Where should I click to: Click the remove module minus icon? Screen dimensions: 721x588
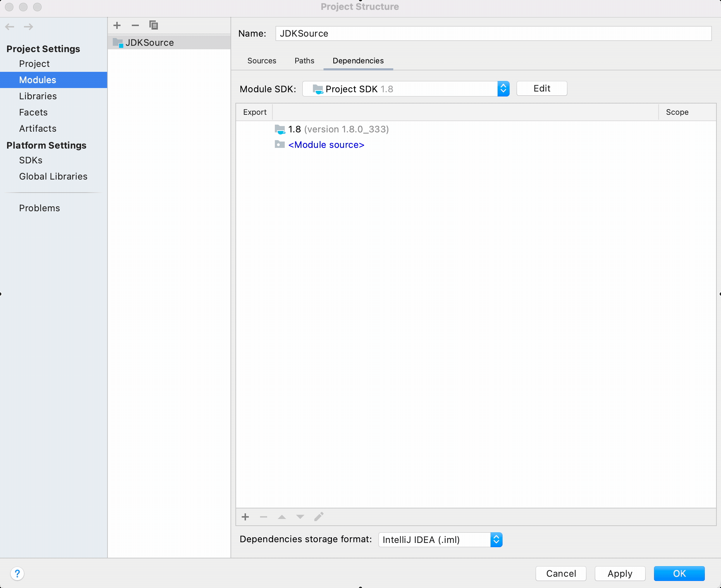pyautogui.click(x=135, y=25)
